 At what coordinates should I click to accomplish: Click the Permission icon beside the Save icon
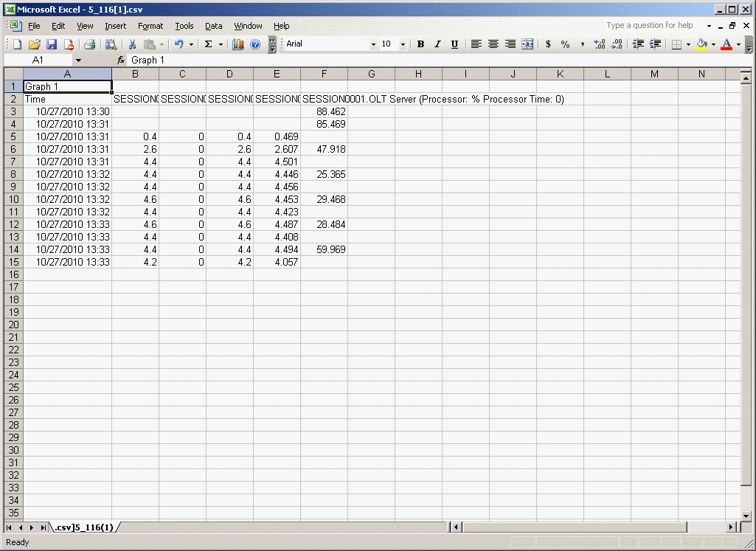69,44
